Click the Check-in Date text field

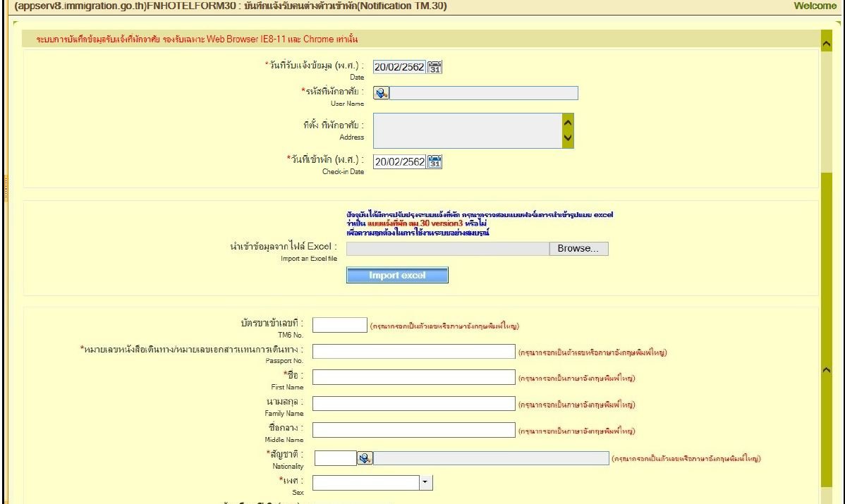[399, 161]
